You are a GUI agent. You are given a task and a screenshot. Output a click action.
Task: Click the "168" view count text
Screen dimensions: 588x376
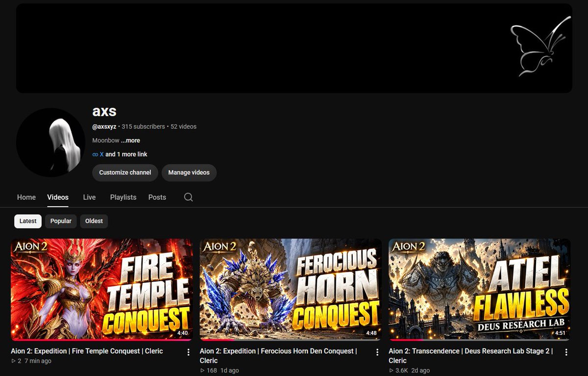click(212, 371)
